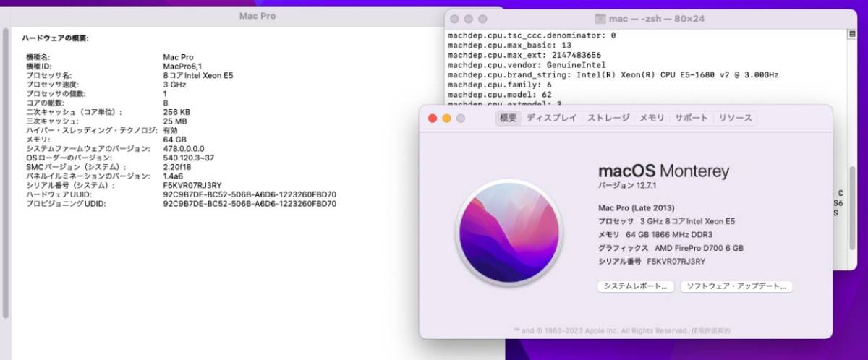Click the シリアル番号 line in About This Mac

pyautogui.click(x=652, y=262)
